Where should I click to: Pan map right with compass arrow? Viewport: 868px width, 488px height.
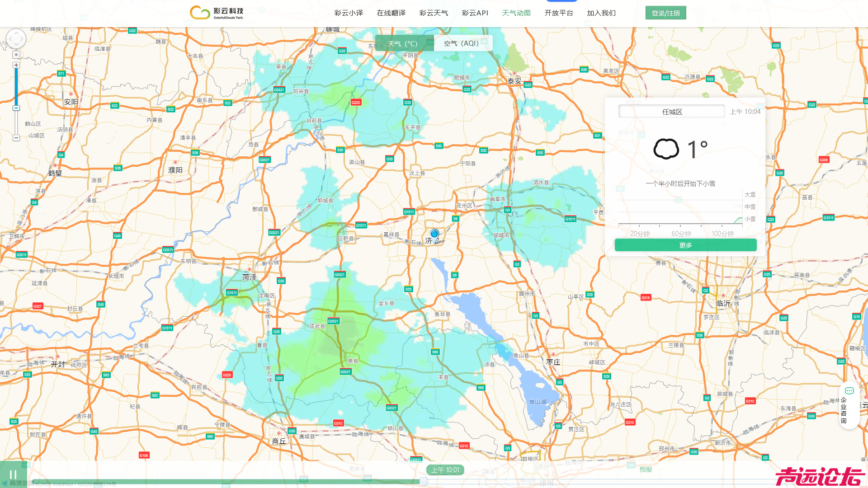pyautogui.click(x=22, y=38)
